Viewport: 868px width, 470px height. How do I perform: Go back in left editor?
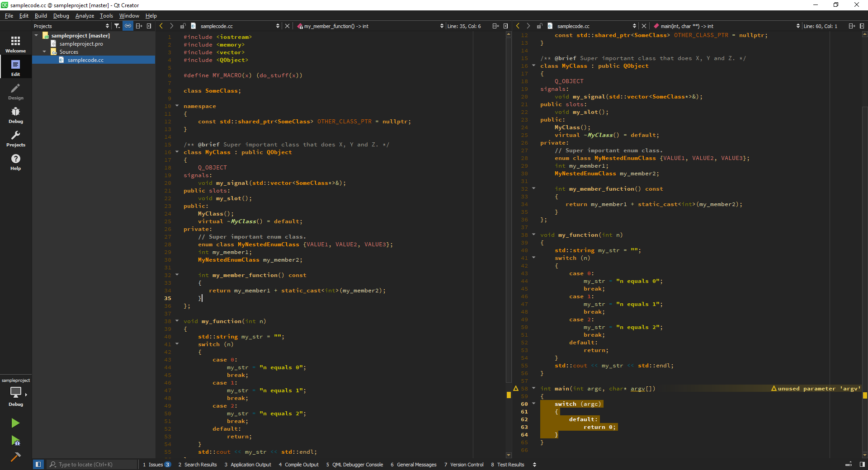161,26
